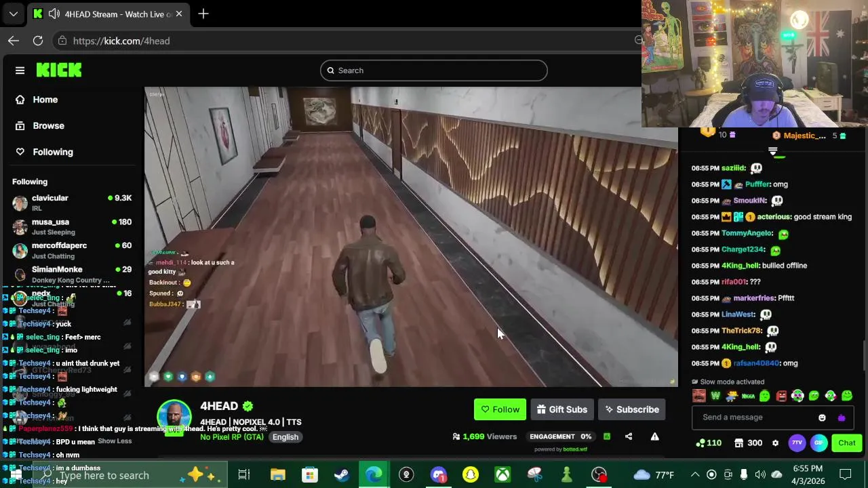Open a new browser tab
Screen dimensions: 868x488
pyautogui.click(x=203, y=14)
